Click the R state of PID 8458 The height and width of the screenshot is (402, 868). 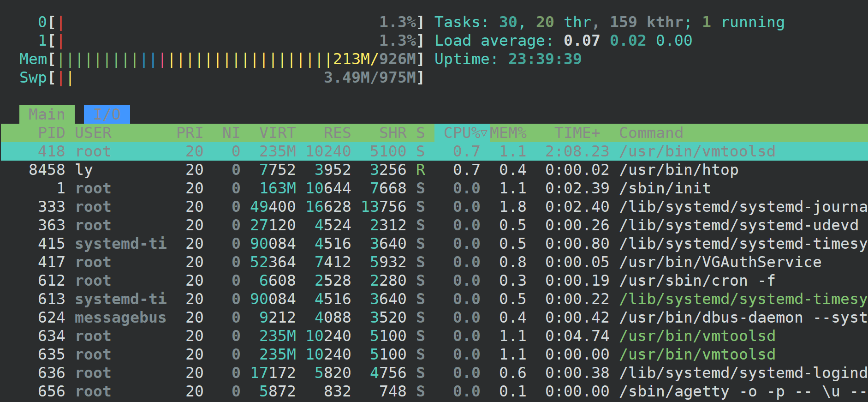tap(420, 170)
